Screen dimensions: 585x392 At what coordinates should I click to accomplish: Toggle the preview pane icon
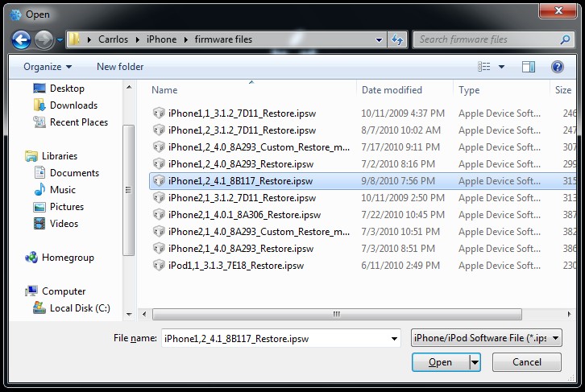click(529, 67)
